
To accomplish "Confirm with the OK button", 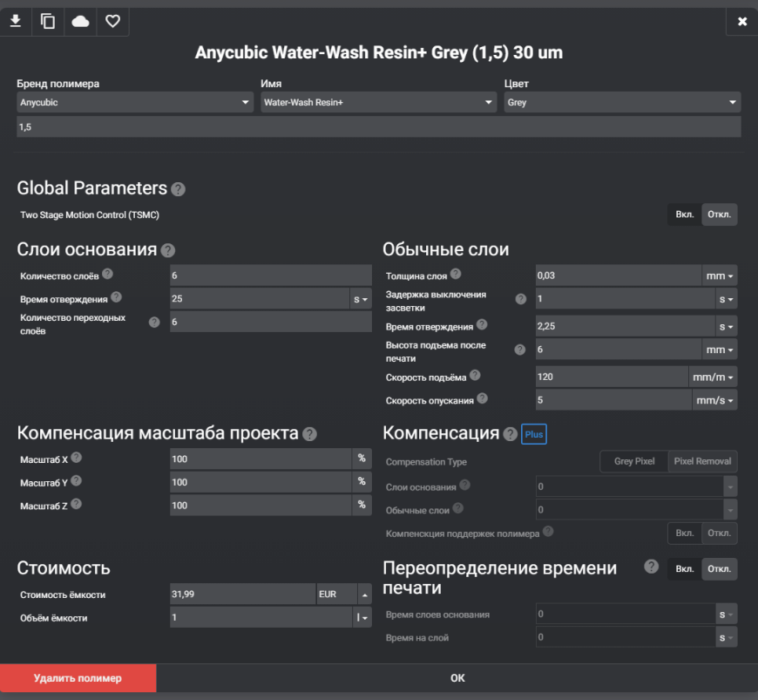I will [x=457, y=678].
